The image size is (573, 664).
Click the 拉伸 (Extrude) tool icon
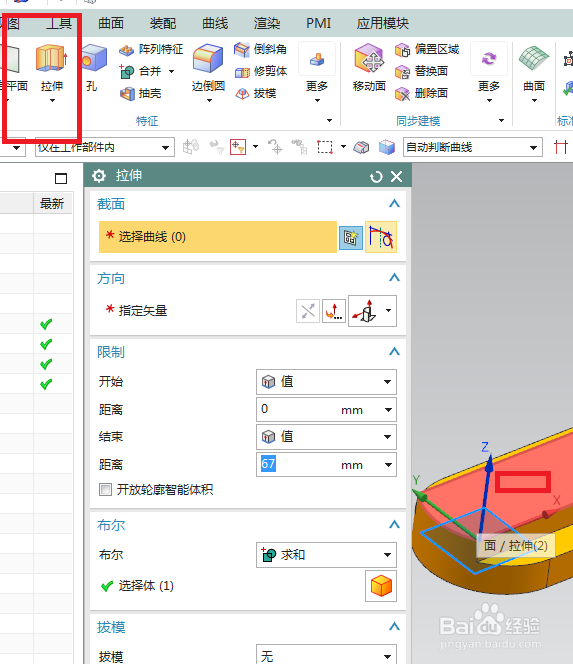click(52, 58)
